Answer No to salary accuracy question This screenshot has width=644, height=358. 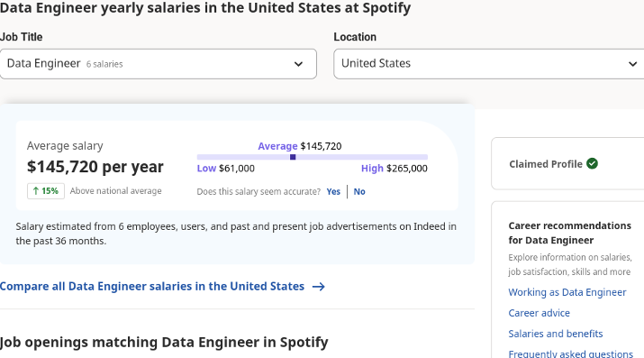pos(359,191)
